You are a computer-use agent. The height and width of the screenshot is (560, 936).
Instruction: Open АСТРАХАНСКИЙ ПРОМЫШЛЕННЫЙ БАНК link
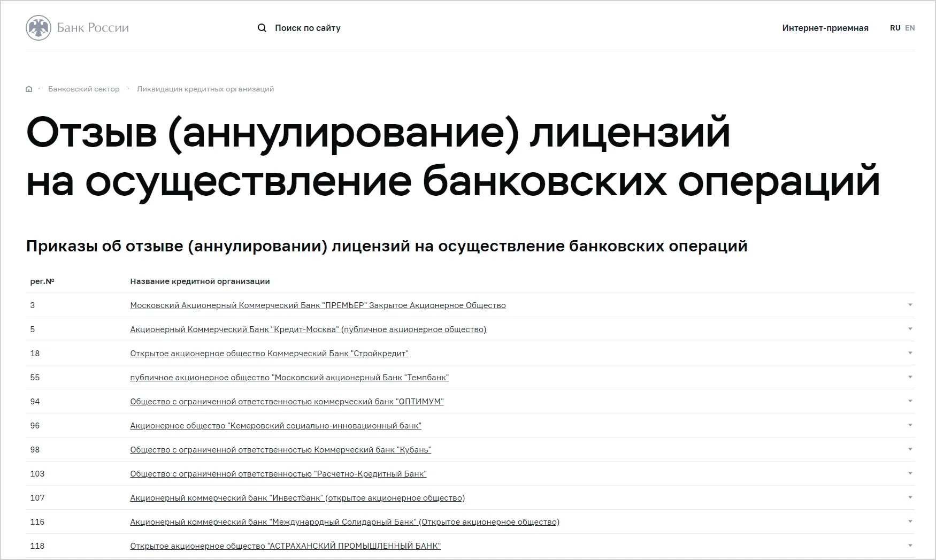tap(285, 546)
